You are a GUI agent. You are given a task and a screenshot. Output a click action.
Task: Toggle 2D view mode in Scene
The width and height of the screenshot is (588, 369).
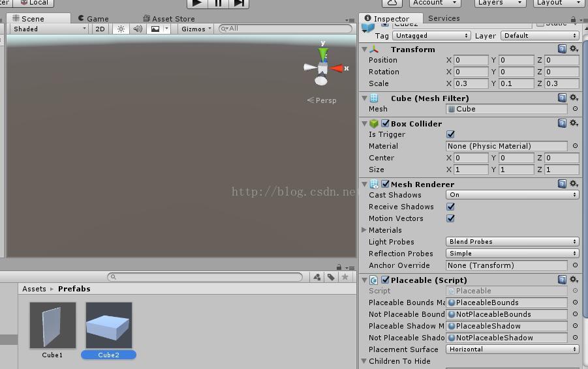click(x=100, y=29)
